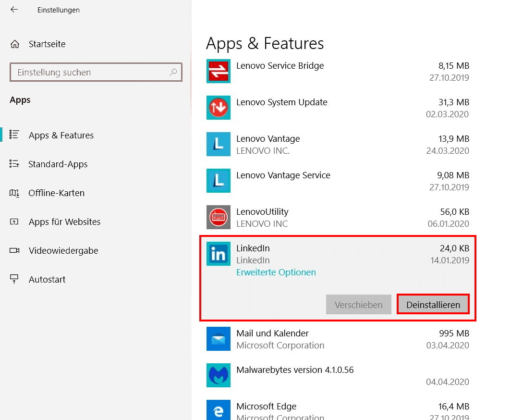Open Erweiterte Optionen for LinkedIn
The image size is (511, 420).
(x=276, y=272)
